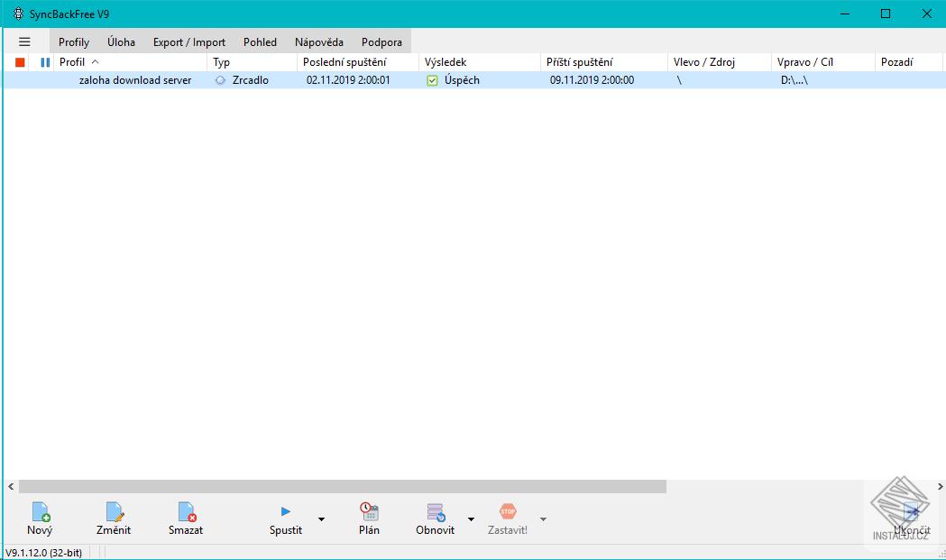Open the Podpora menu
This screenshot has height=560, width=946.
381,42
